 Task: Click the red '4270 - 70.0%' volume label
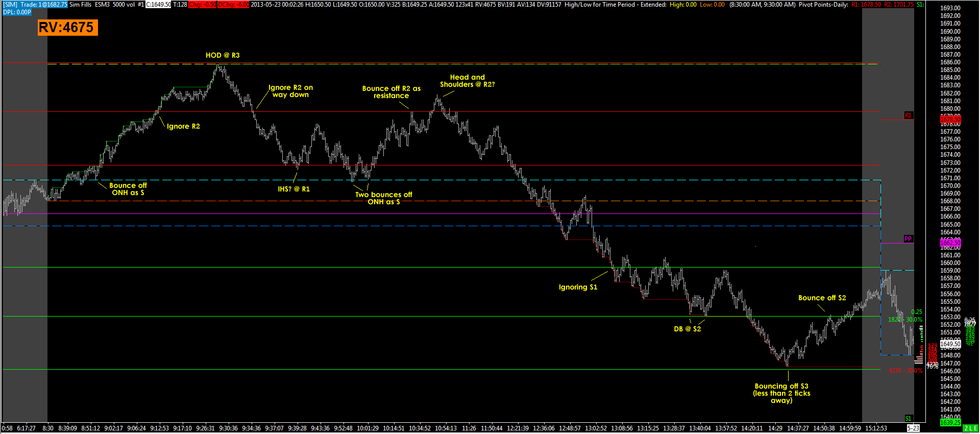(x=905, y=371)
